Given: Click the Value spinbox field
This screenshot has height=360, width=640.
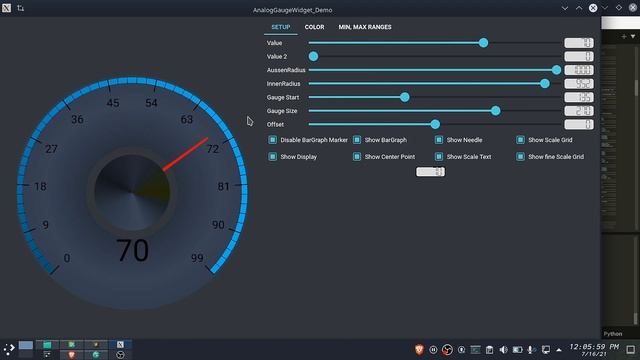Looking at the screenshot, I should 579,43.
